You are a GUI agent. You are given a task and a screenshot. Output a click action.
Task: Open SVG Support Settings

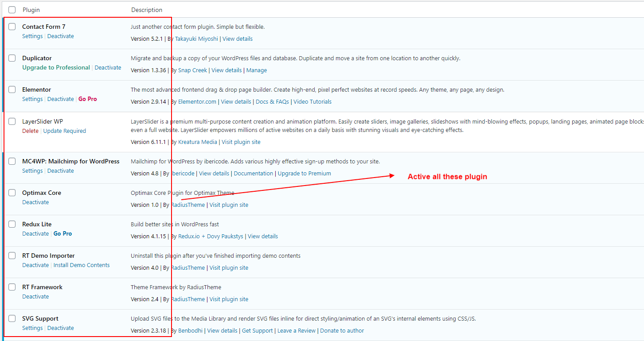point(32,328)
